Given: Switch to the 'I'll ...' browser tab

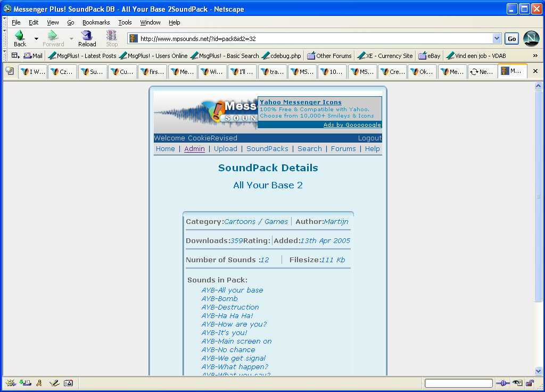Looking at the screenshot, I should (x=242, y=71).
